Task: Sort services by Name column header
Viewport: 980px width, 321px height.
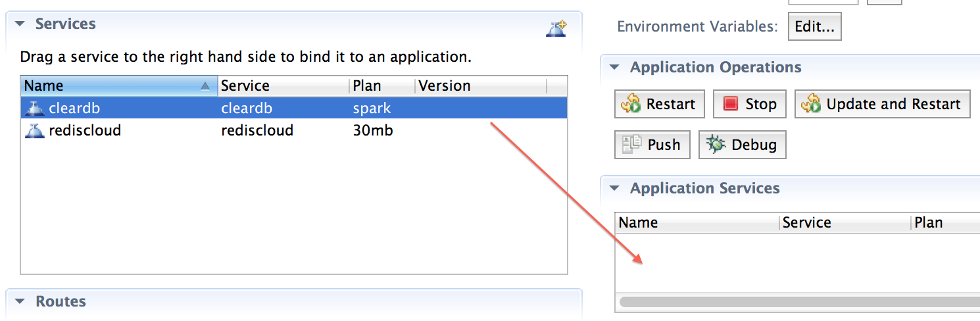Action: click(x=119, y=86)
